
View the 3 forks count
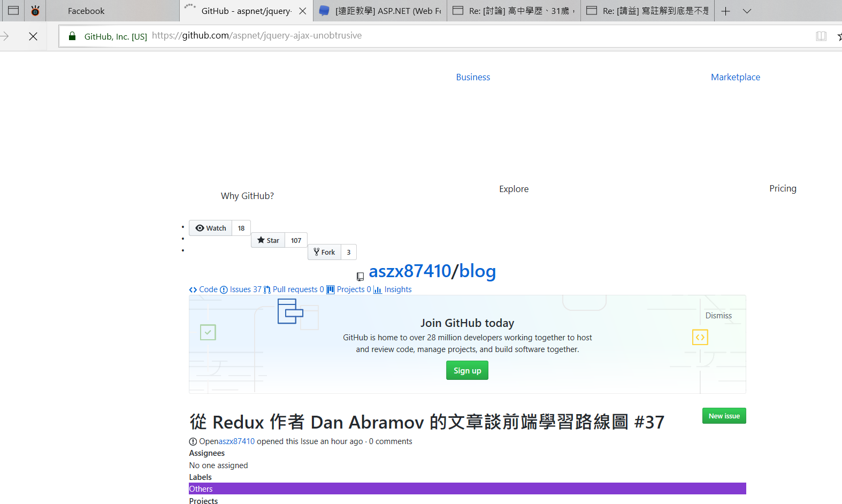[x=349, y=252]
